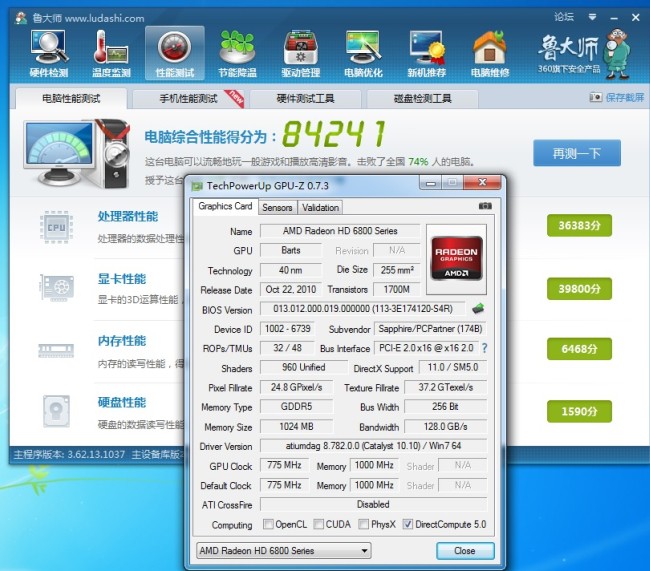Image resolution: width=650 pixels, height=571 pixels.
Task: Click the Memory Type GDDR5 field
Action: [296, 406]
